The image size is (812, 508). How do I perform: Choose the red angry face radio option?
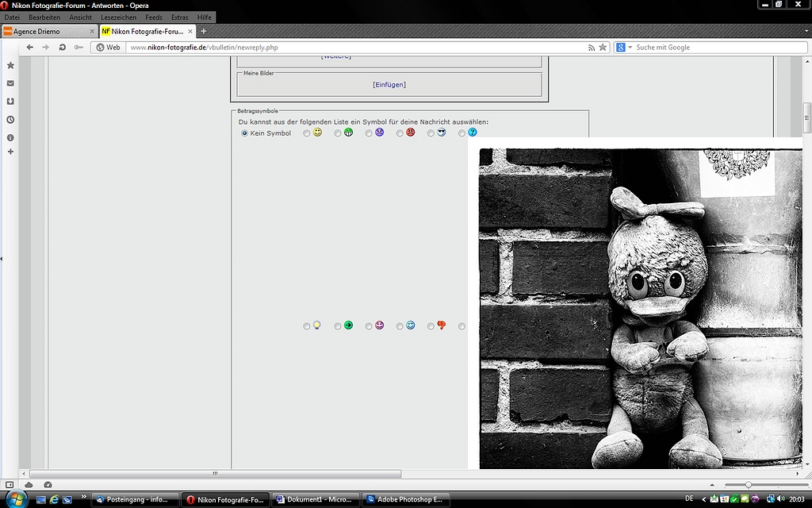400,133
